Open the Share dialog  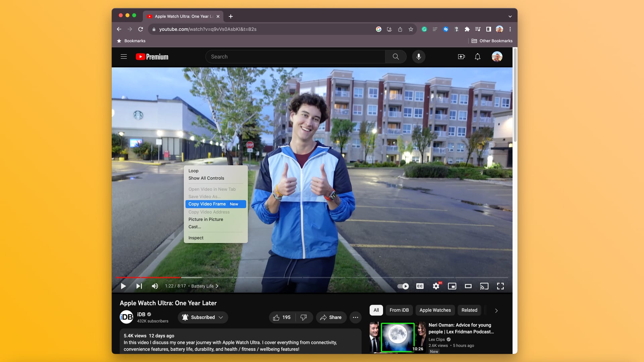331,317
